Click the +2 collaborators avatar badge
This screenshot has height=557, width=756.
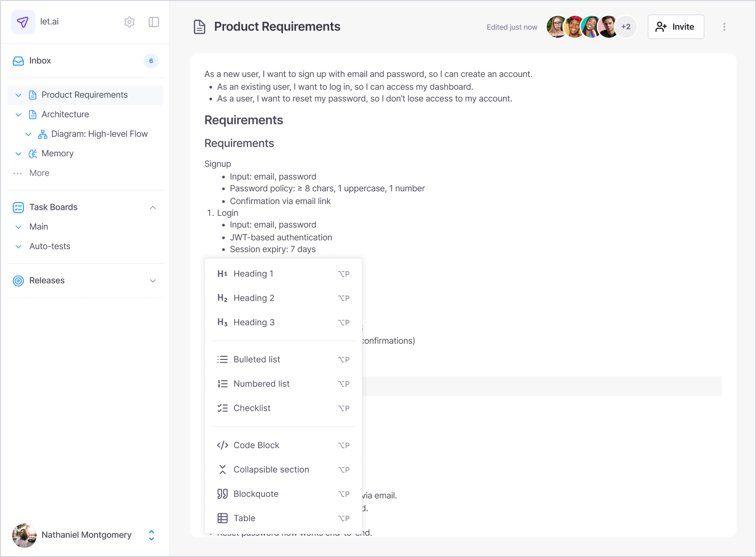626,27
